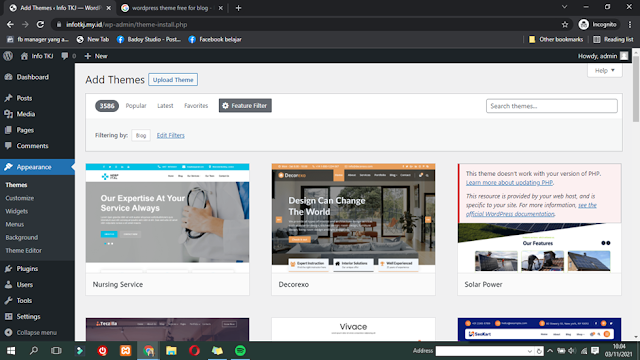Screen dimensions: 640x360
Task: Select Appearance menu item
Action: tap(37, 167)
